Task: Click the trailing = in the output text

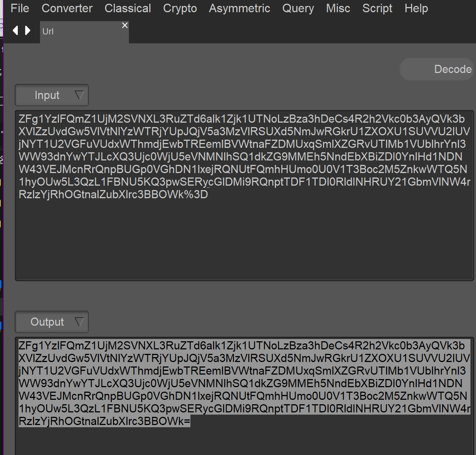Action: tap(187, 421)
